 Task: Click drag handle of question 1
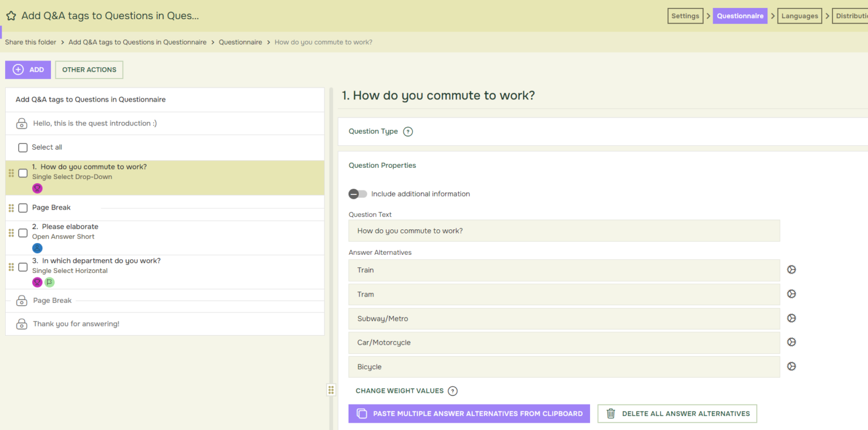11,173
